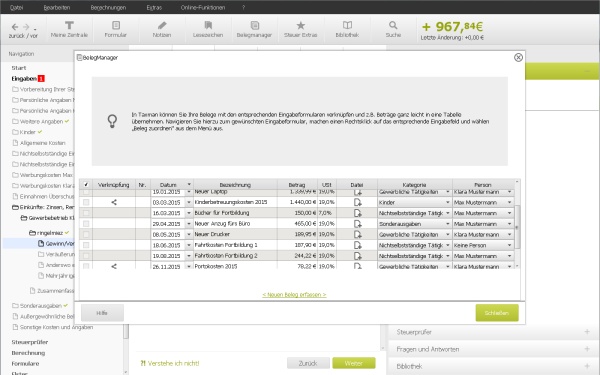
Task: Attach file for Fahrtkosten Fortbildung 2
Action: pyautogui.click(x=357, y=256)
